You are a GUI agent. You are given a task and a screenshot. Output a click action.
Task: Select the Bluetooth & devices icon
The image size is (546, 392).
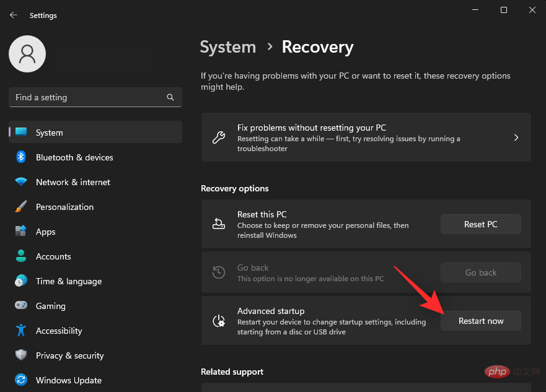pos(19,157)
